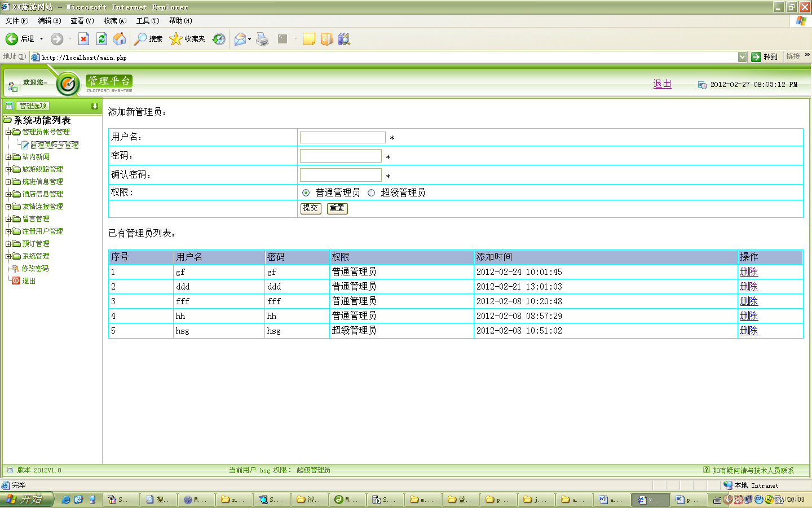812x508 pixels.
Task: Open the 查看(V) menu
Action: click(82, 21)
